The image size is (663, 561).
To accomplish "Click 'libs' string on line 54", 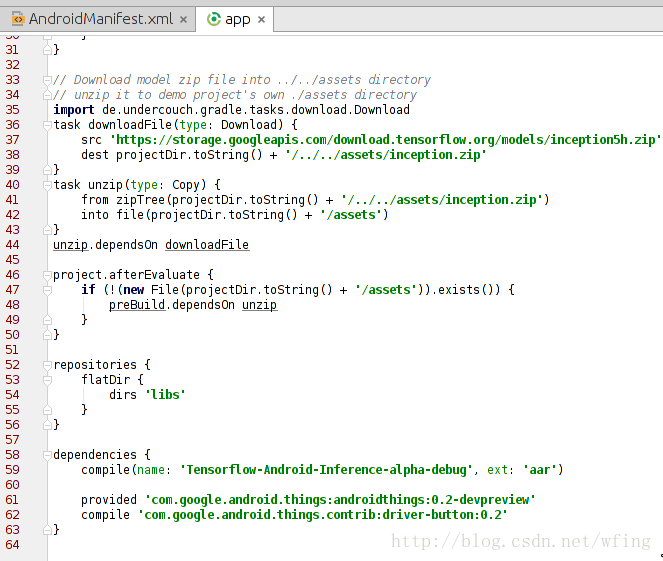I will point(165,395).
